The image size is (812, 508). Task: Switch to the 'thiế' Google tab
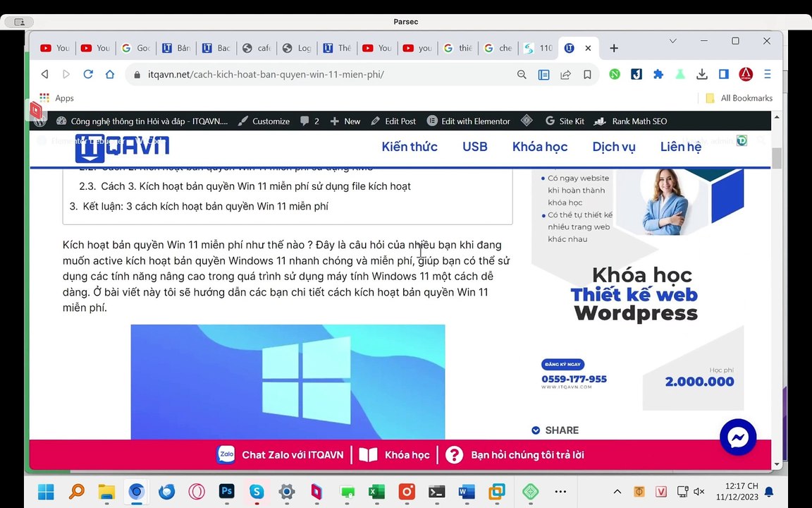tap(458, 48)
